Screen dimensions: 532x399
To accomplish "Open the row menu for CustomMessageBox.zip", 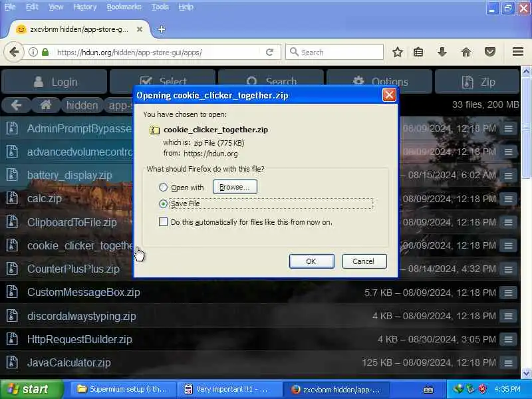I will pos(508,293).
